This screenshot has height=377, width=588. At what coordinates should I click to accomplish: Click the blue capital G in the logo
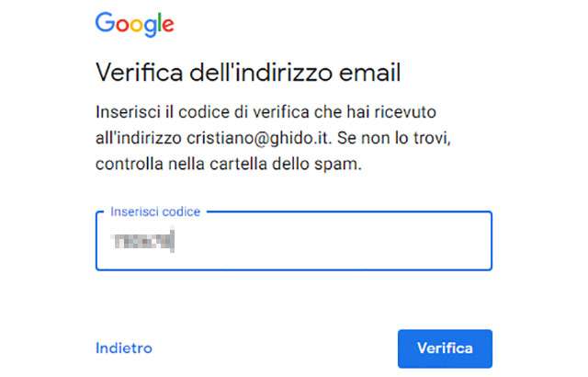[105, 23]
